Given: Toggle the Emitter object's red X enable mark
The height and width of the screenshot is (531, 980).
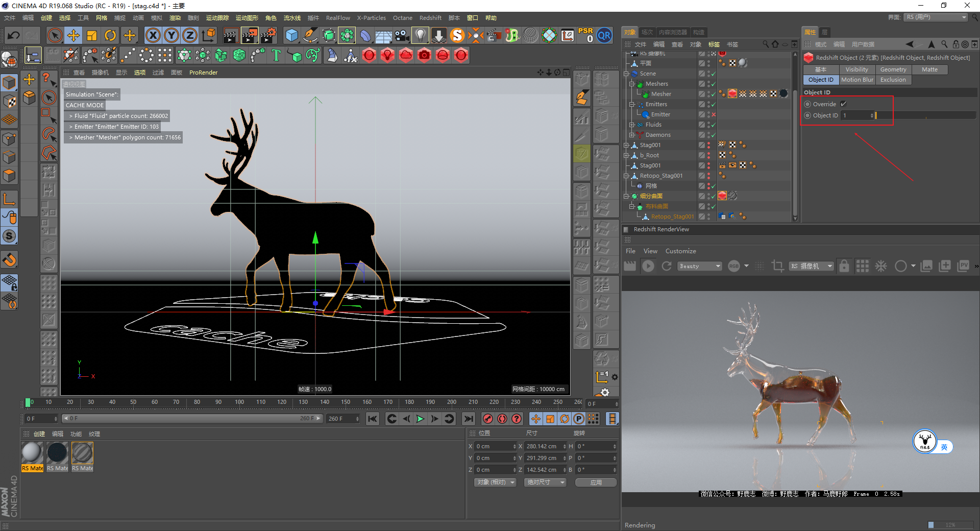Looking at the screenshot, I should 714,114.
